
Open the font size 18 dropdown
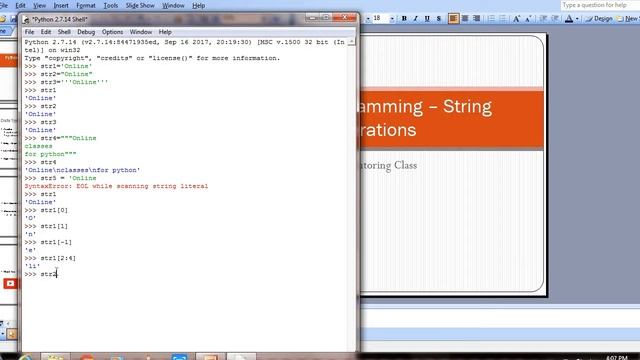pos(392,19)
